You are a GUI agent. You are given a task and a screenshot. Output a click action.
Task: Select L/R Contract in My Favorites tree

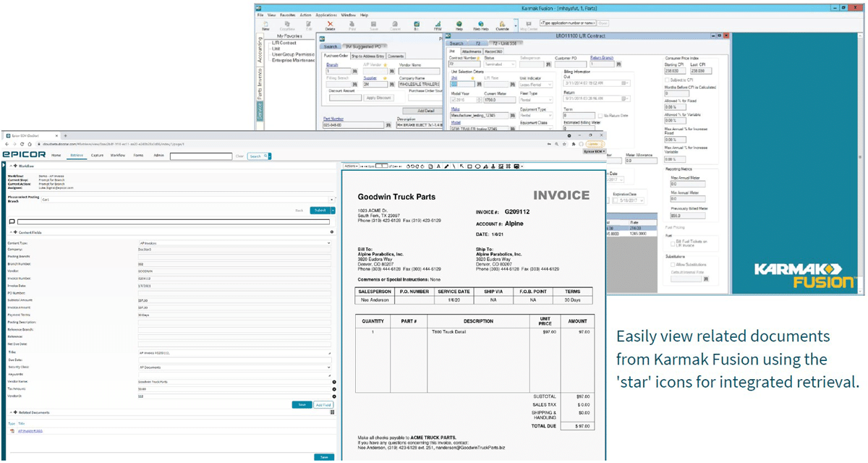(284, 43)
